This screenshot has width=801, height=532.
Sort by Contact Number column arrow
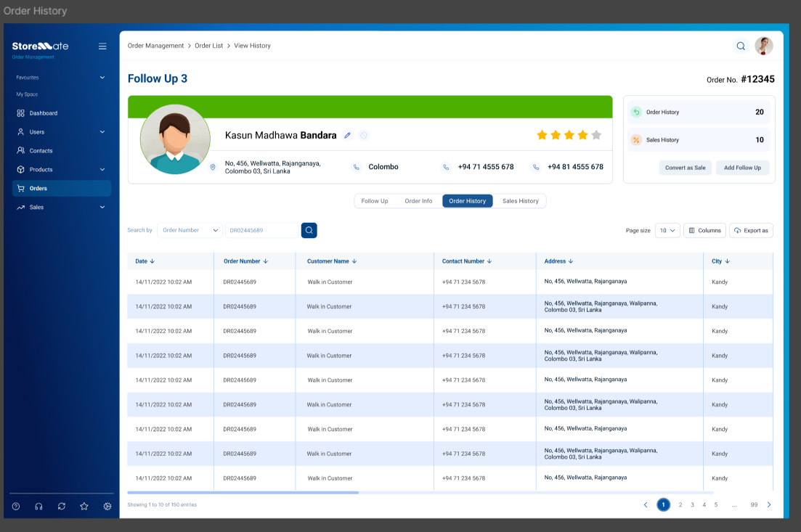coord(489,261)
